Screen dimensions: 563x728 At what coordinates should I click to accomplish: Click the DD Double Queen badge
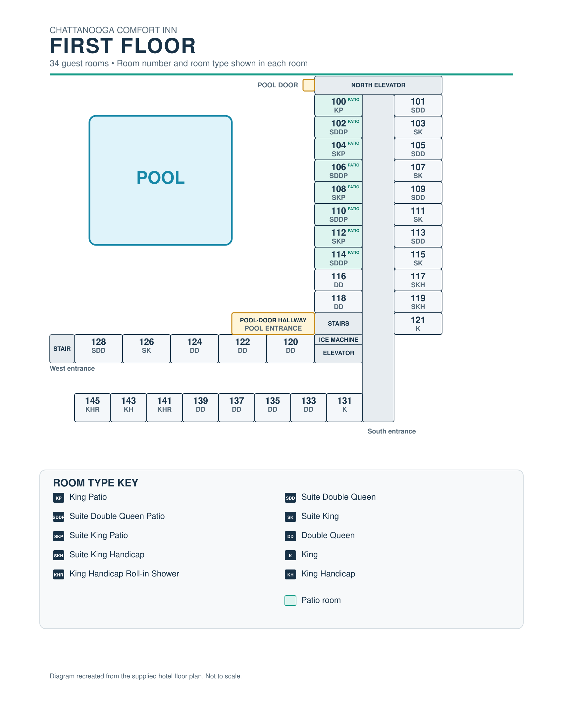pos(290,536)
